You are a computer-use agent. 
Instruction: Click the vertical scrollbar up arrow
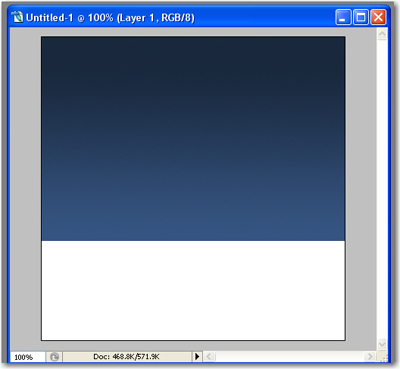click(382, 34)
